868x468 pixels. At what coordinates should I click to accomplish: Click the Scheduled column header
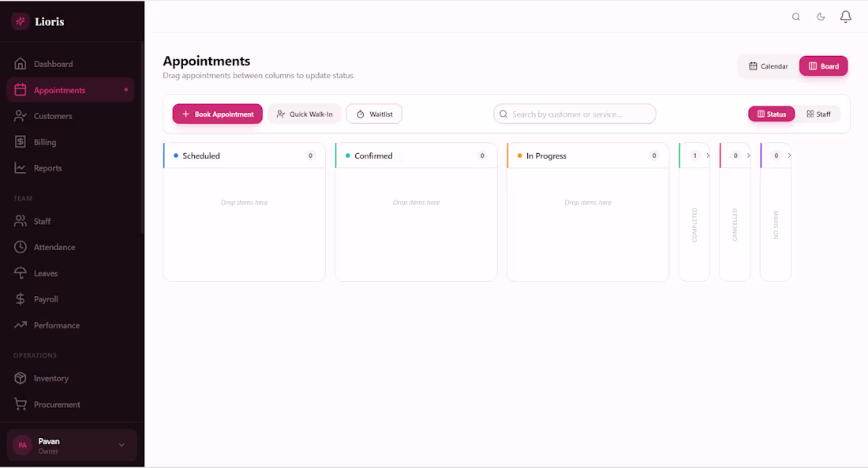click(x=244, y=155)
